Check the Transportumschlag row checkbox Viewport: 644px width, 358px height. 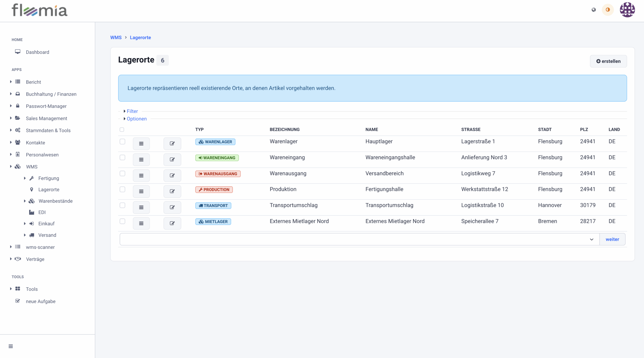[x=122, y=205]
